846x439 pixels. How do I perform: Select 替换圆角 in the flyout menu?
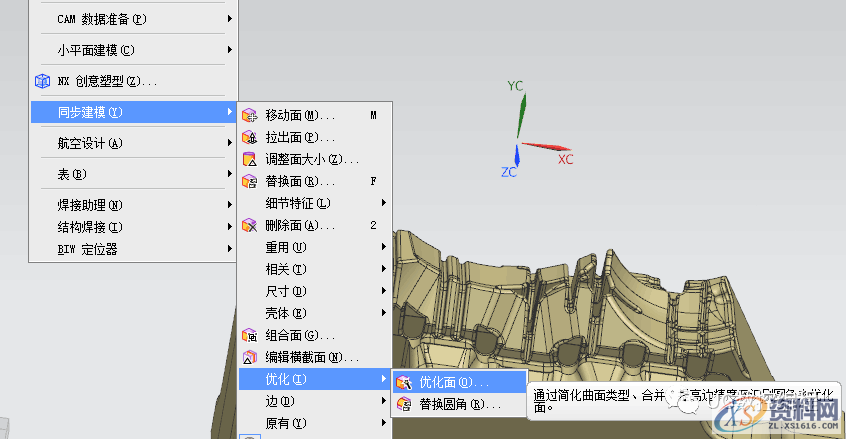click(459, 404)
